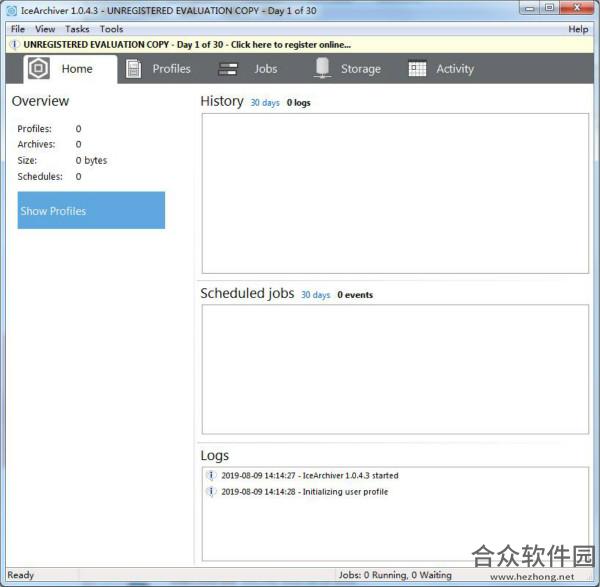600x587 pixels.
Task: Click the Logs heading
Action: coord(215,456)
